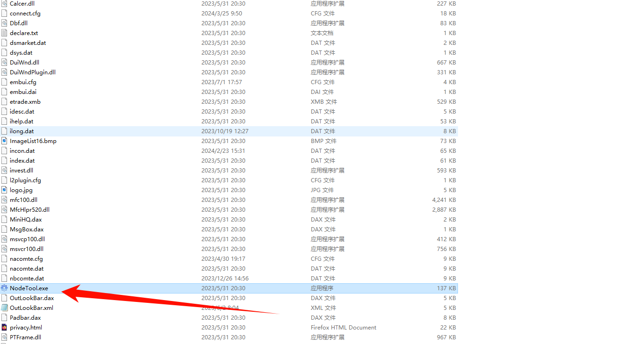Click the 2,887 KB size value
644x344 pixels.
click(x=444, y=210)
